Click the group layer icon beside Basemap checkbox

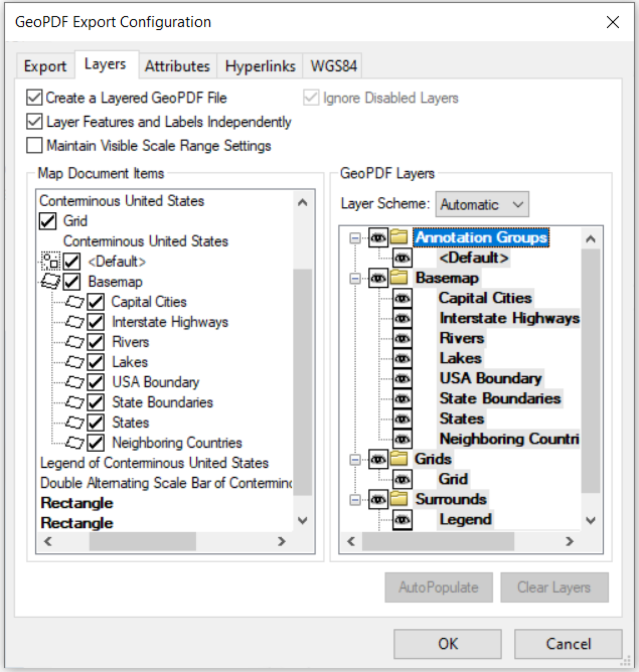pyautogui.click(x=51, y=281)
